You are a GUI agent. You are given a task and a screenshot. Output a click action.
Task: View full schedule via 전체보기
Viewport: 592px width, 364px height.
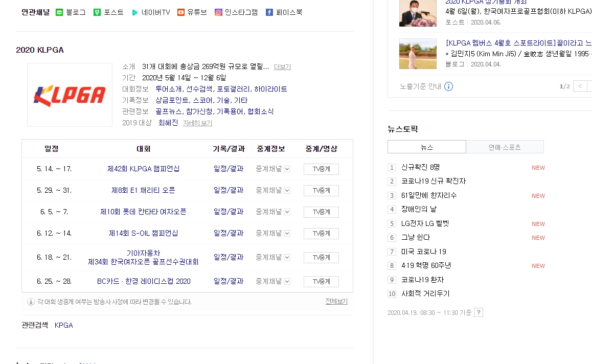coord(336,302)
